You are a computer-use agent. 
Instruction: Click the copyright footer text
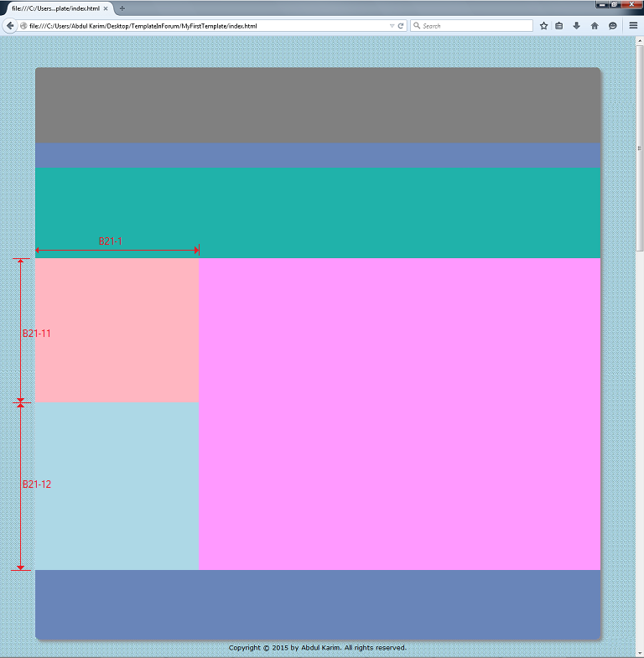tap(317, 648)
